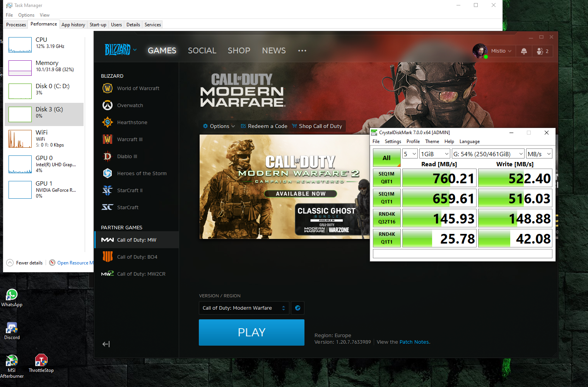This screenshot has width=588, height=387.
Task: Click the region globe button
Action: click(x=297, y=308)
